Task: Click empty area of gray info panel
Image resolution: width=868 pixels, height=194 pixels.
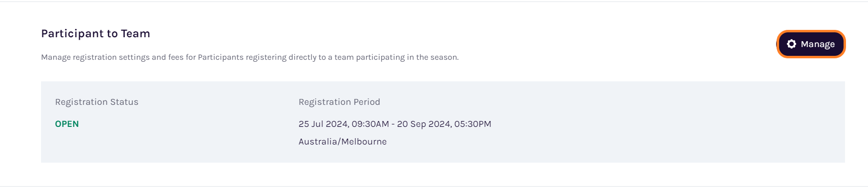Action: click(x=660, y=122)
